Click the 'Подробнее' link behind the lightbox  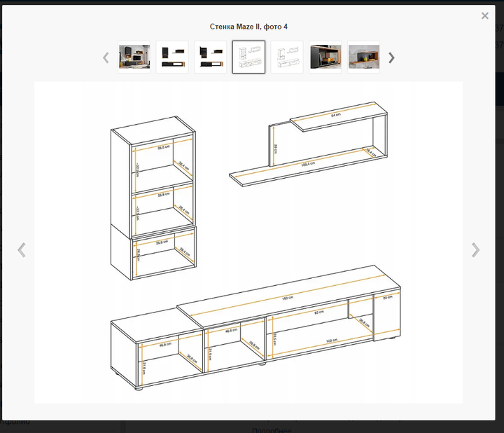272,430
